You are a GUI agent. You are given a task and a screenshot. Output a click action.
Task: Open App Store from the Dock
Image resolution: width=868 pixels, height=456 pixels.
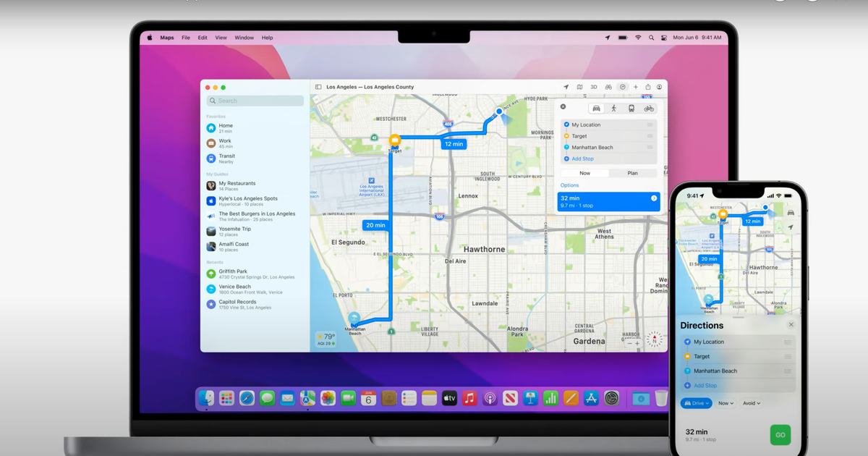(591, 398)
